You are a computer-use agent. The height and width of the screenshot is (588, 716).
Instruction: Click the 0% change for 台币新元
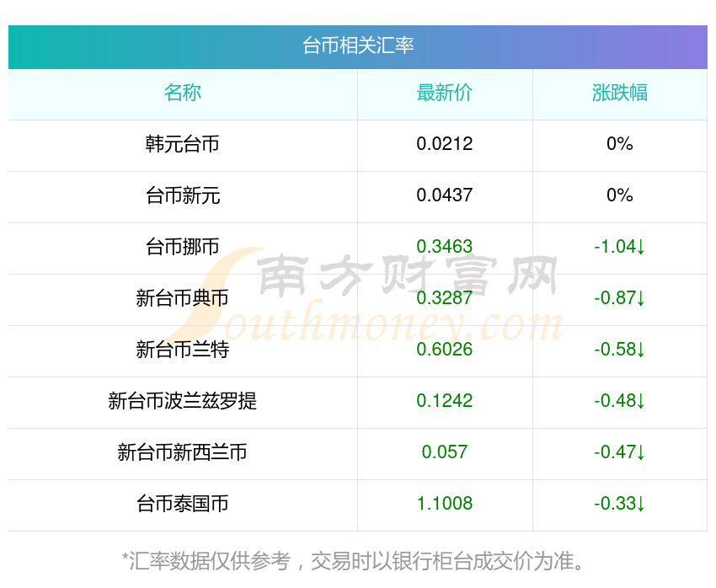(x=620, y=195)
